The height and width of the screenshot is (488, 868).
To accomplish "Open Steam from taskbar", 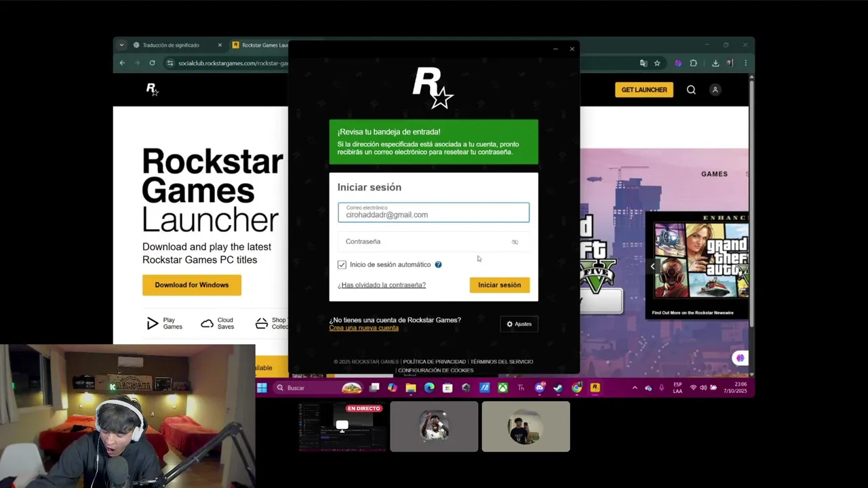I will pos(558,388).
